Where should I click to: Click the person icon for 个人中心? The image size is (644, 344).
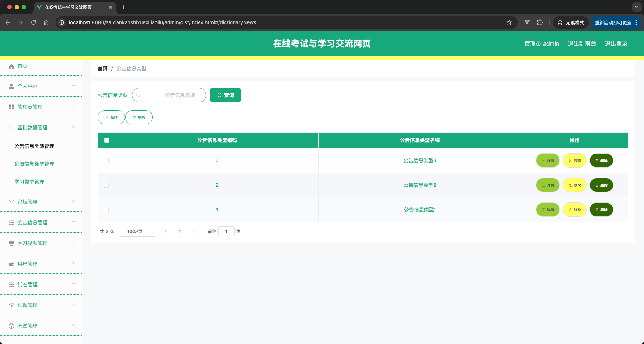11,86
